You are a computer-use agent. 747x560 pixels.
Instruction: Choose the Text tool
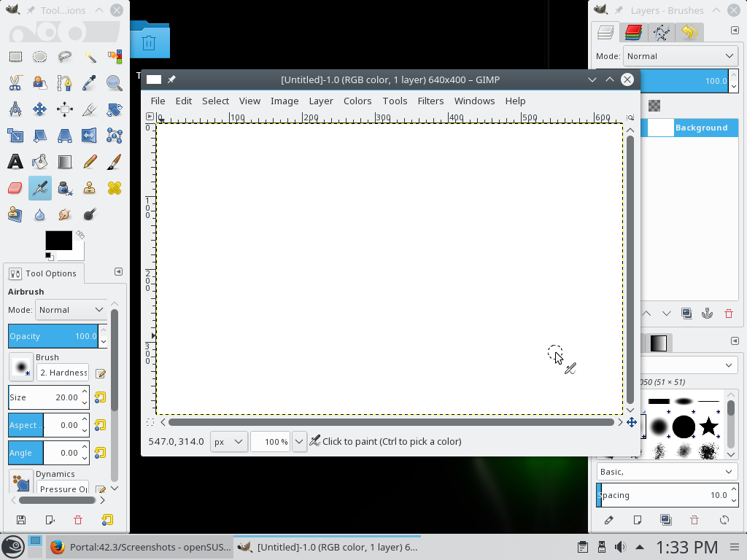(15, 162)
